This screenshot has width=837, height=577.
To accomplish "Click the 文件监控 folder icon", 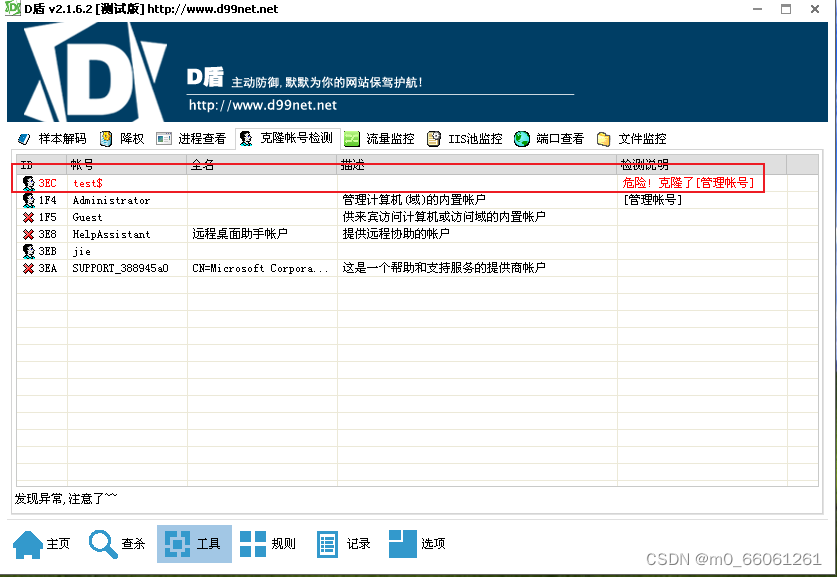I will (x=603, y=139).
